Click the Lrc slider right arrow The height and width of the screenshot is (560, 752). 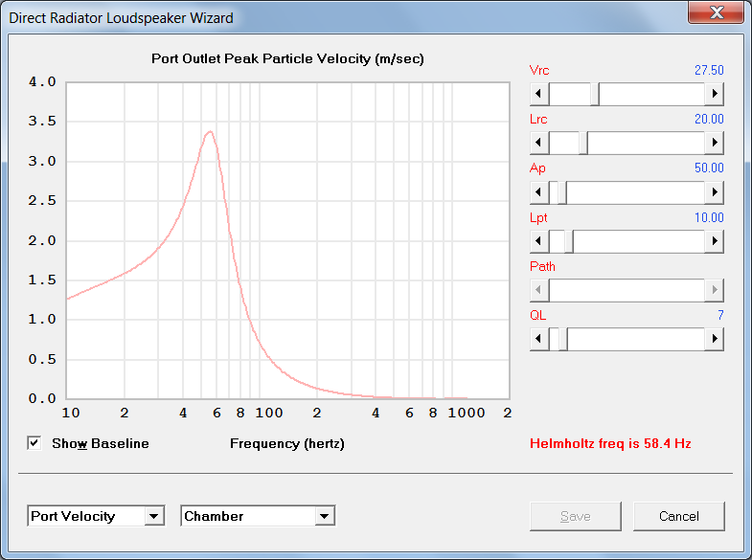[x=714, y=143]
